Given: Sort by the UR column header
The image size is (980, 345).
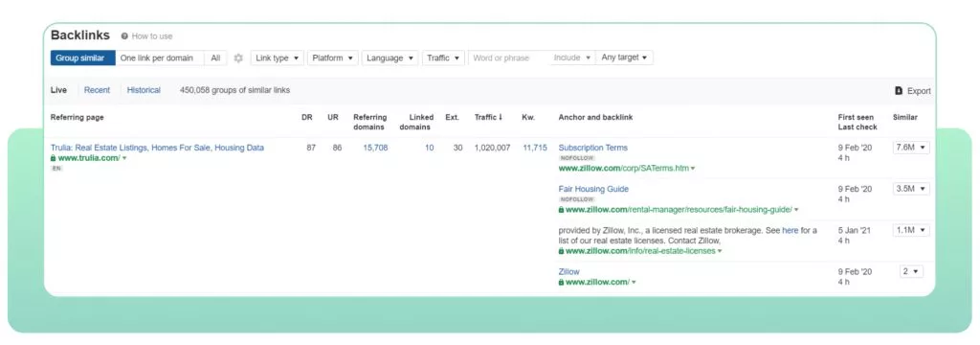Looking at the screenshot, I should coord(333,117).
